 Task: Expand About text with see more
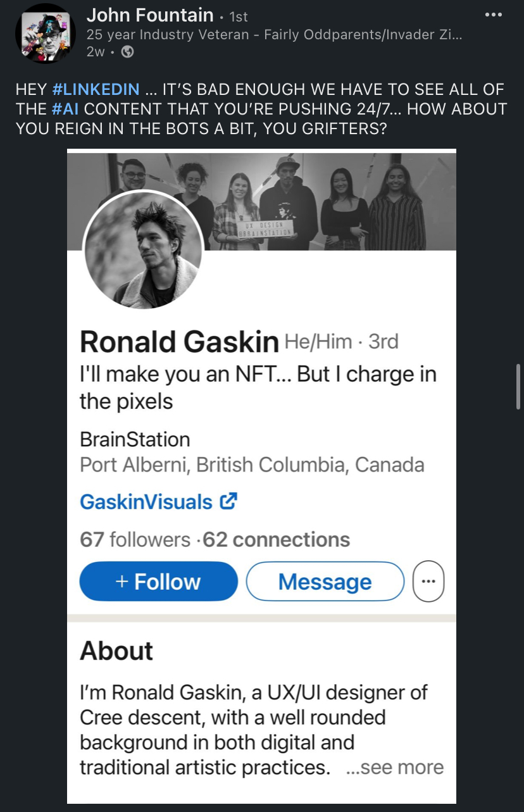point(396,768)
